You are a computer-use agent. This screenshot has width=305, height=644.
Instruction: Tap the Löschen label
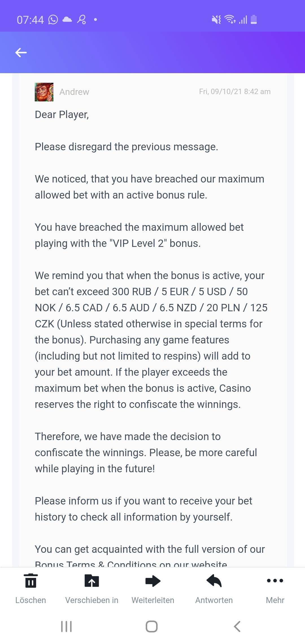[31, 600]
